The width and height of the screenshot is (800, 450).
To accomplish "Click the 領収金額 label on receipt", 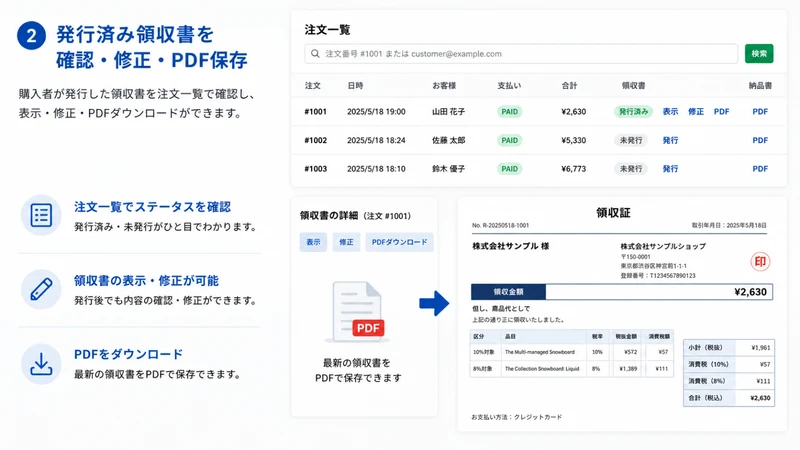I will (508, 292).
